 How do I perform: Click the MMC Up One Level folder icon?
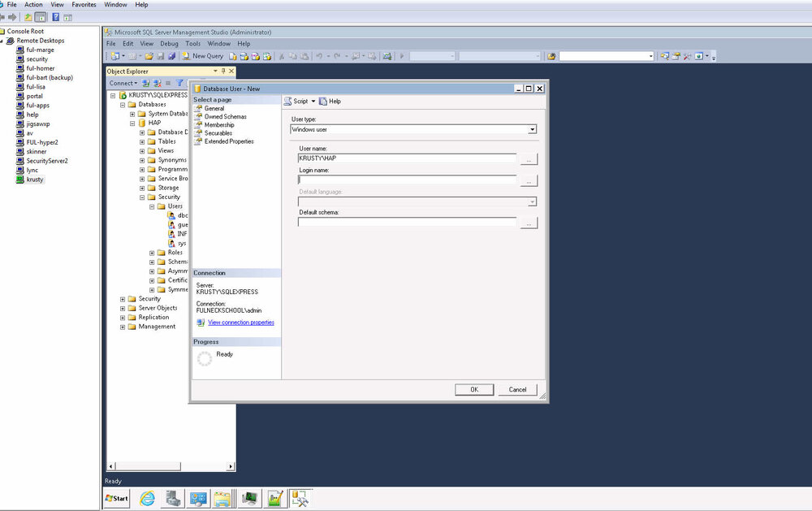pos(28,17)
